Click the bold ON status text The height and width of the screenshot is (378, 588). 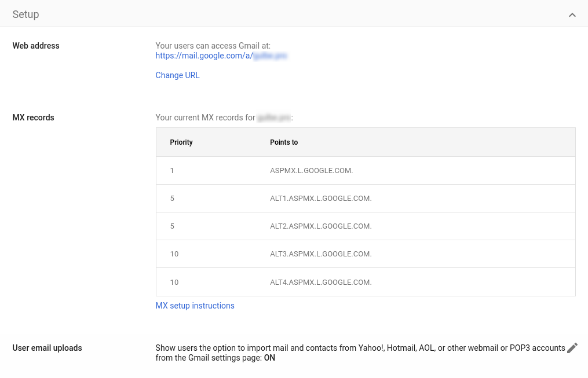point(268,358)
